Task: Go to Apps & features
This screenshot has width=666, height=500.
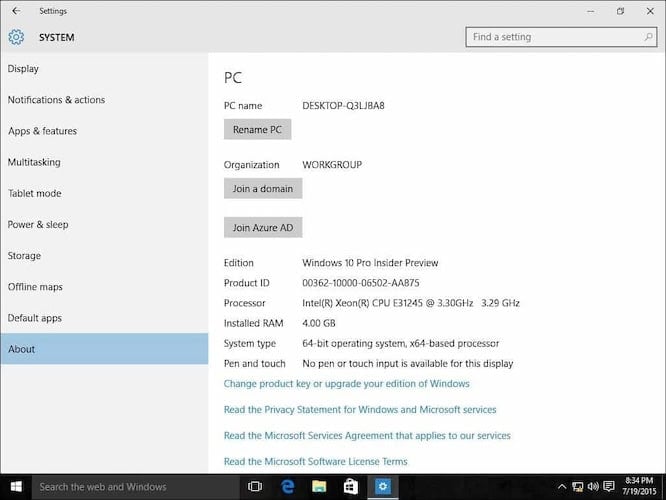Action: 104,131
